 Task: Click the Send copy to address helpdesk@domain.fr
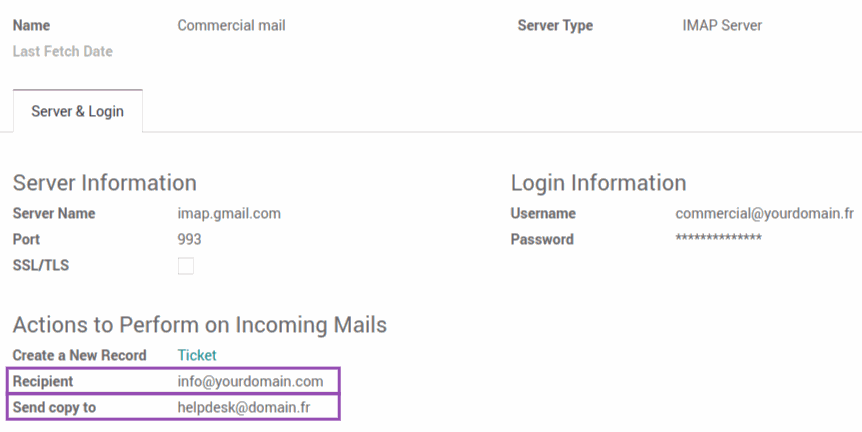[x=244, y=407]
